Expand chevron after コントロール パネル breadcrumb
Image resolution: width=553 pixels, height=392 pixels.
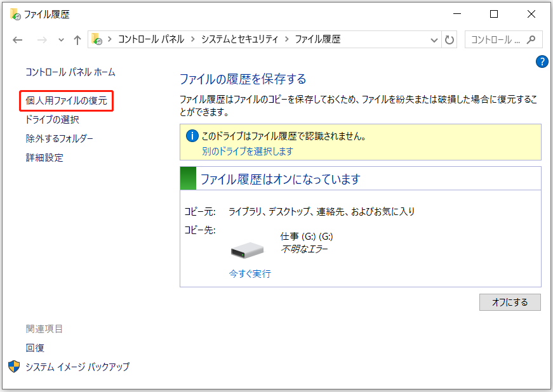(x=193, y=39)
